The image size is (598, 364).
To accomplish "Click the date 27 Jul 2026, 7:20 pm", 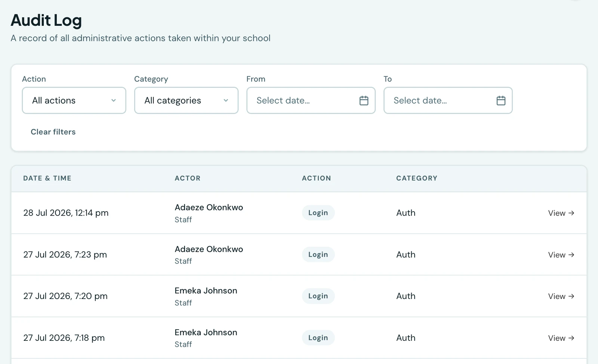I will coord(65,296).
